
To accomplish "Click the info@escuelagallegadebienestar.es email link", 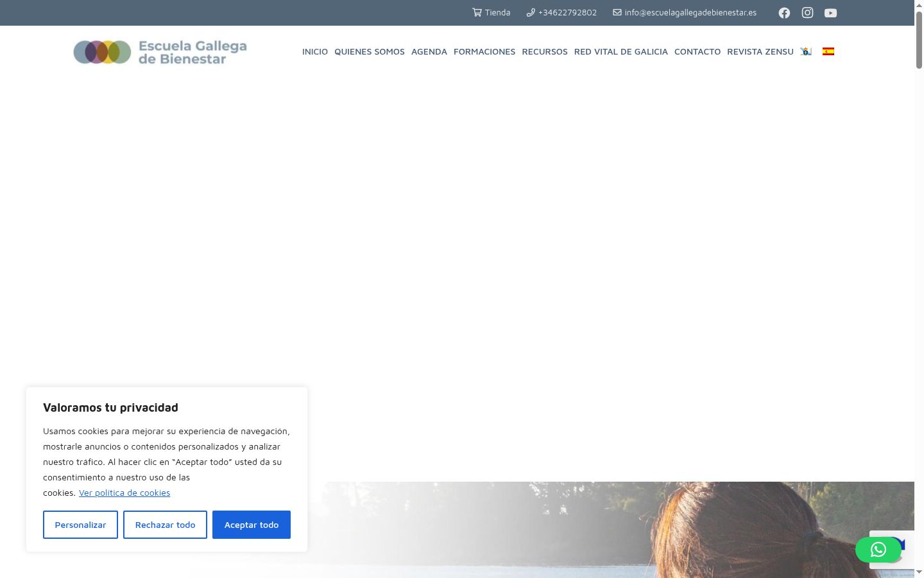I will (685, 12).
